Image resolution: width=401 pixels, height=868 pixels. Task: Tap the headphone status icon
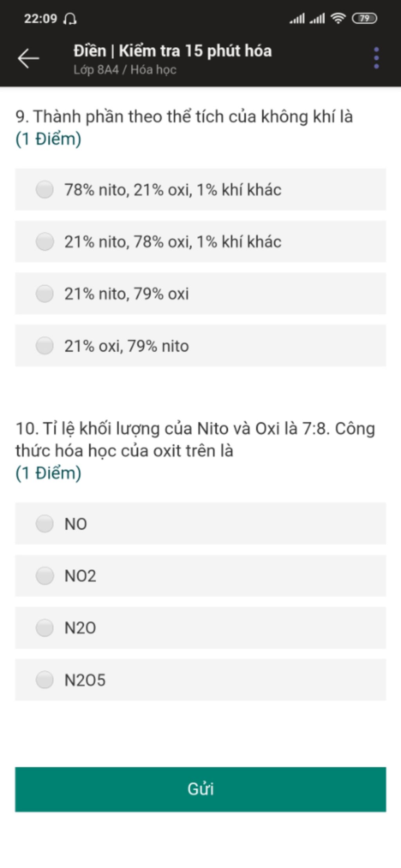(x=70, y=18)
